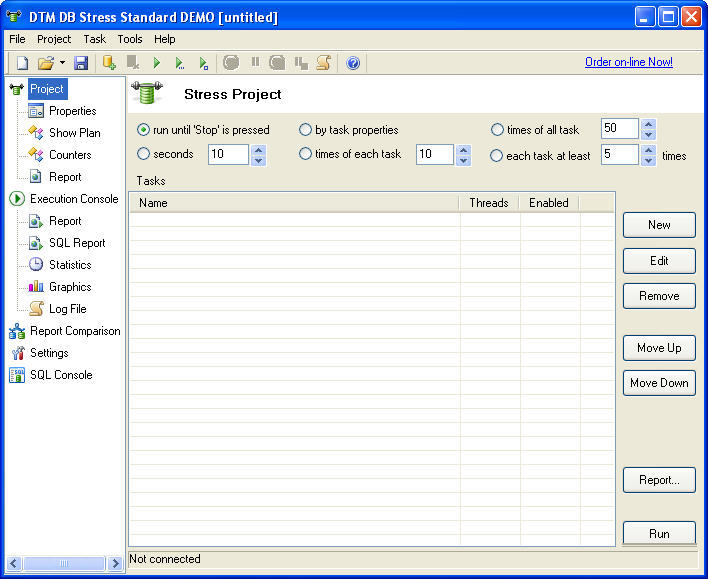Open the Project menu
This screenshot has width=708, height=579.
[x=54, y=39]
